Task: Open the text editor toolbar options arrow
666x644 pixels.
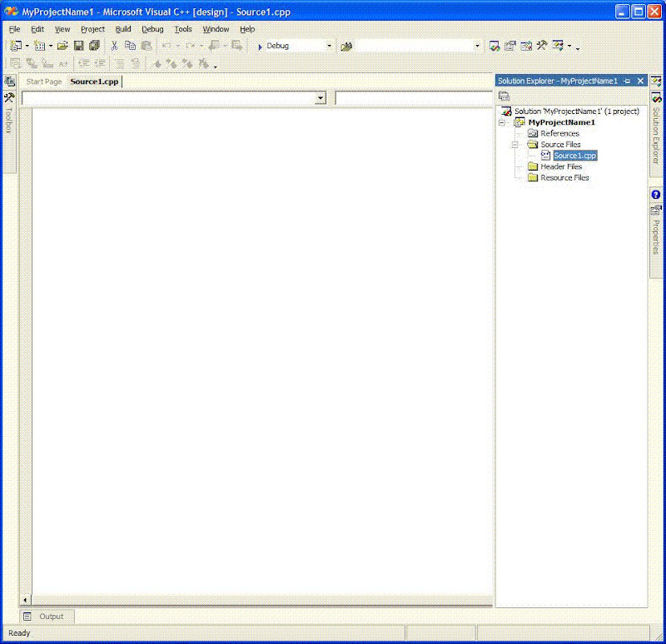Action: tap(216, 67)
